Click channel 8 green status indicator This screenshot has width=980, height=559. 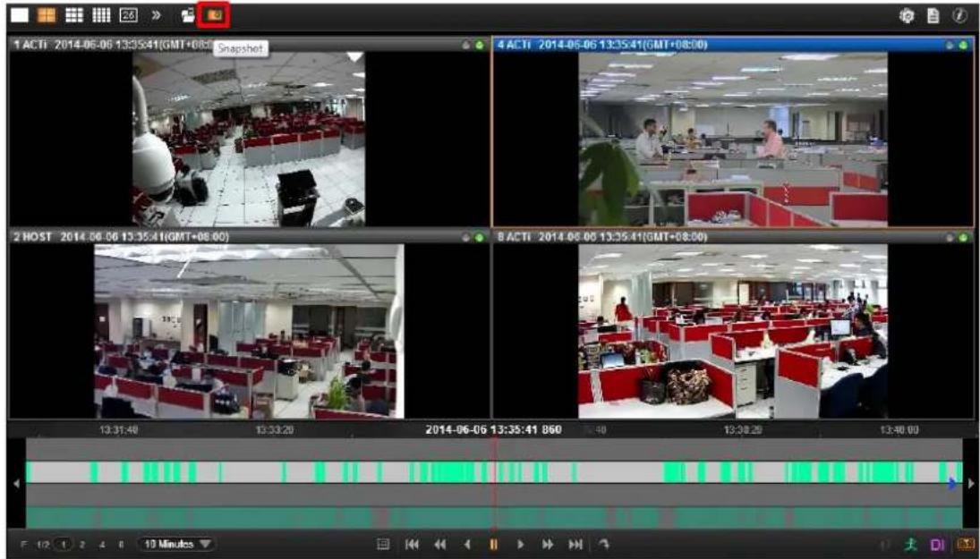point(963,237)
